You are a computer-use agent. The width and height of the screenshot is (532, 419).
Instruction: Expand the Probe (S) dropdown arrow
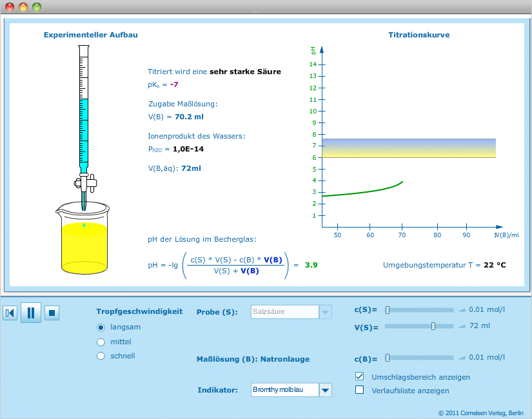[326, 312]
